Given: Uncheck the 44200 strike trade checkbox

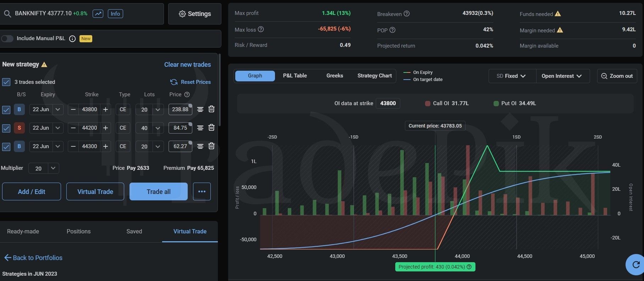Looking at the screenshot, I should click(x=6, y=128).
